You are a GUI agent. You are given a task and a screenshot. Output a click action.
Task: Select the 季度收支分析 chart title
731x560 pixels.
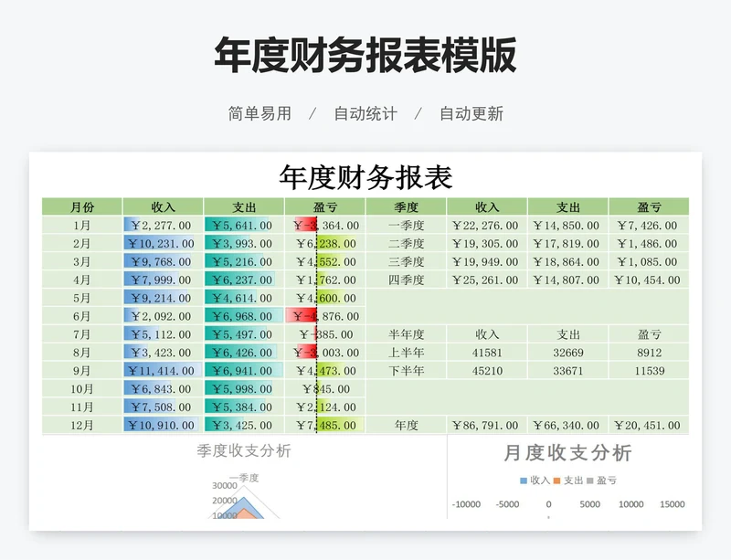click(244, 451)
